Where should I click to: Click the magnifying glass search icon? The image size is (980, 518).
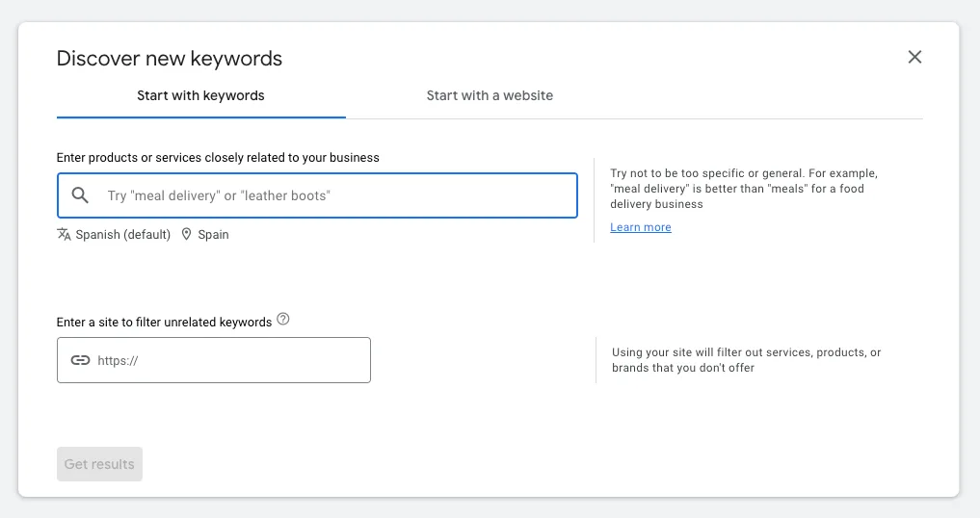coord(80,194)
